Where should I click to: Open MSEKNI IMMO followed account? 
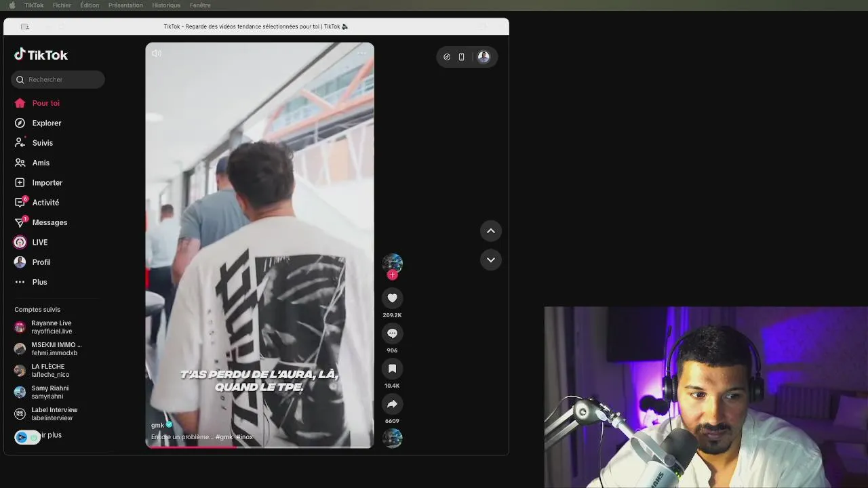47,349
